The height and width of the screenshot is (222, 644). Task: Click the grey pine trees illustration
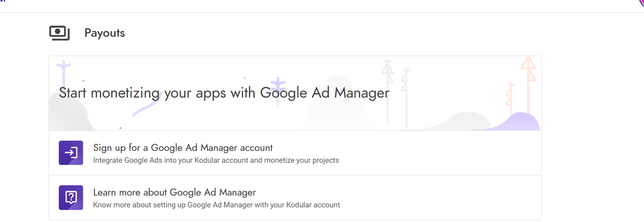(x=396, y=93)
